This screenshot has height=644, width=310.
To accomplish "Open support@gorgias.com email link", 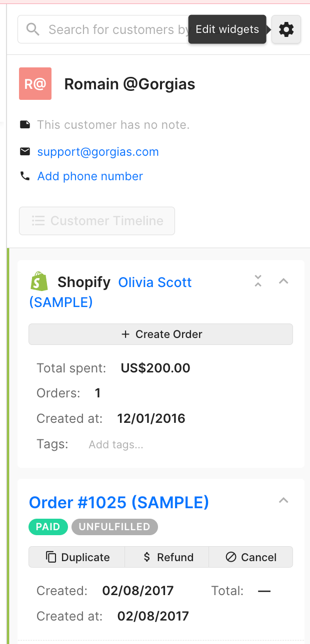I will point(98,152).
